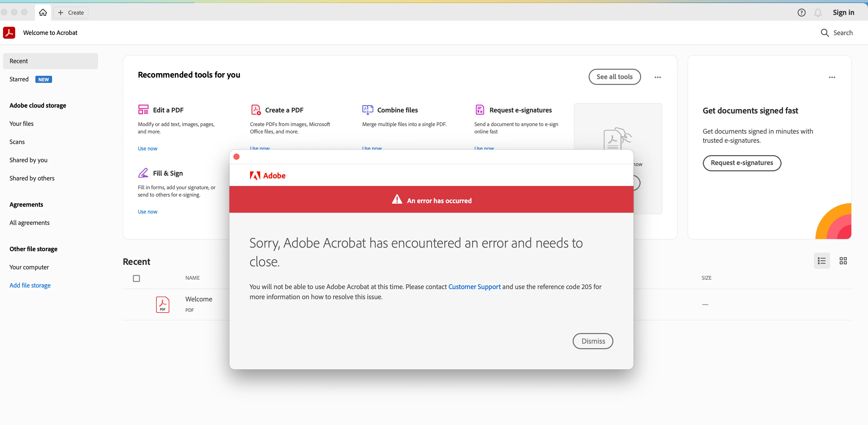
Task: Click the Request e-signatures tool icon
Action: 479,110
